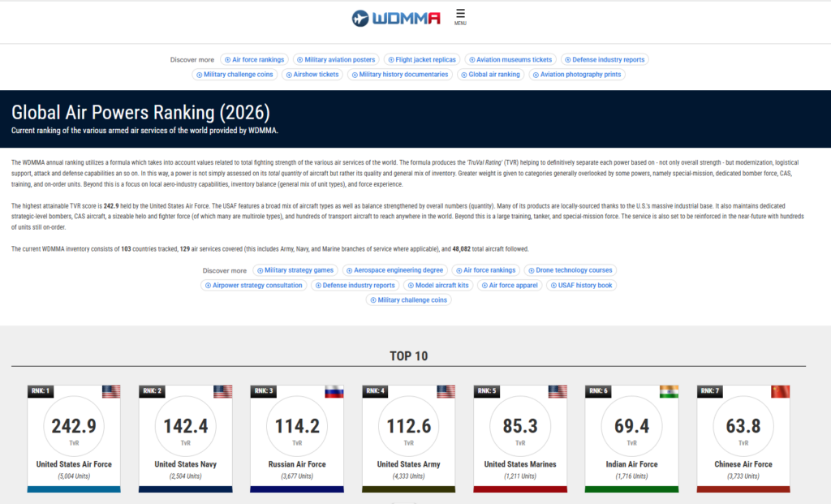This screenshot has height=504, width=831.
Task: Click the US flag on United States Army card
Action: 446,391
